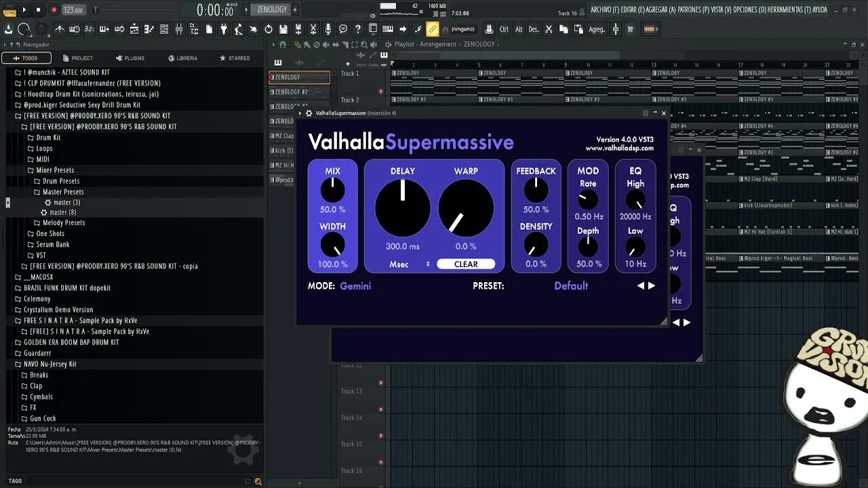Image resolution: width=868 pixels, height=488 pixels.
Task: Switch to the STARRED browser tab
Action: click(x=235, y=58)
